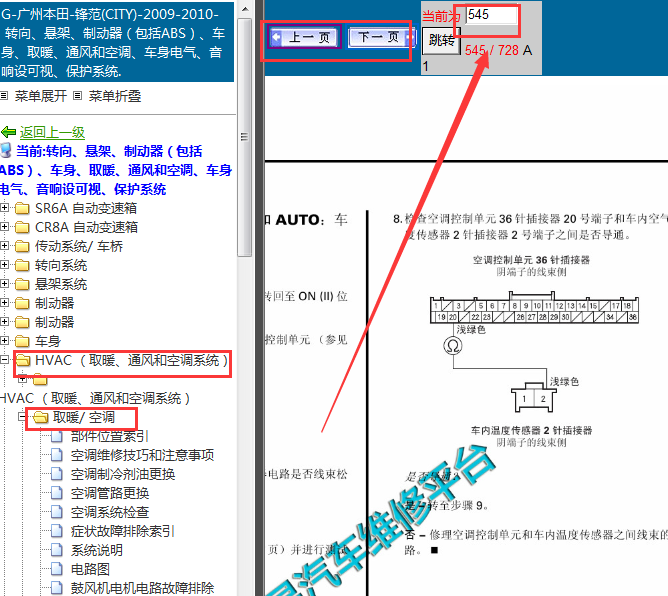Click page icon beside 空调制冷剂油更换
Image resolution: width=668 pixels, height=596 pixels.
(x=57, y=474)
